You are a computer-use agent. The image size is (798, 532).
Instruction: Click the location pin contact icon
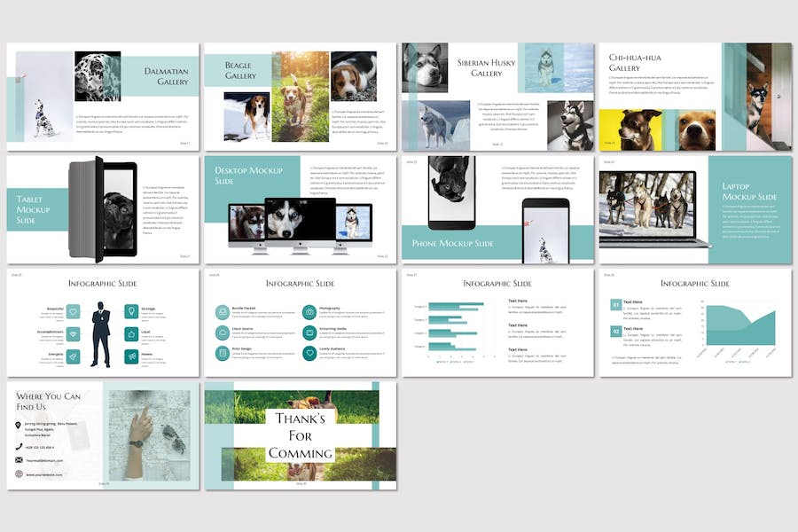tap(19, 425)
